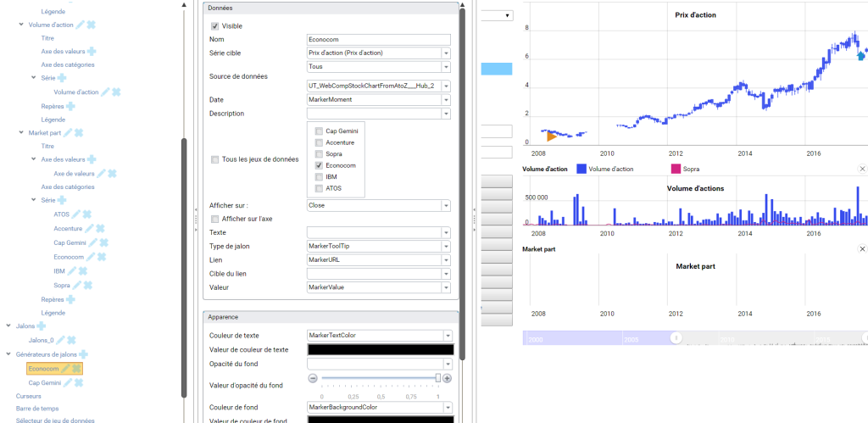
Task: Enable the Afficher sur l'axe checkbox
Action: click(214, 219)
